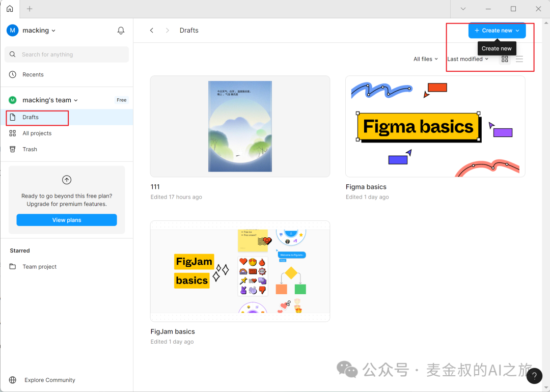Screen dimensions: 550x392
Task: Click the Trash bin icon
Action: (13, 149)
